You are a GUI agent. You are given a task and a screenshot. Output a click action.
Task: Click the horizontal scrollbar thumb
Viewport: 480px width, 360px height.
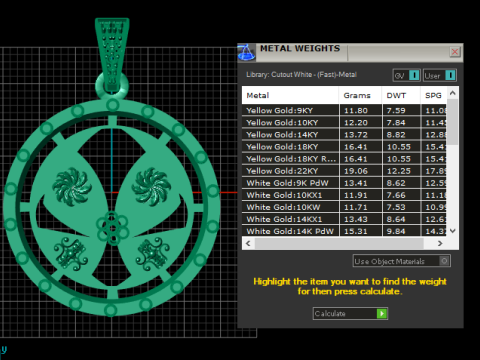click(339, 243)
